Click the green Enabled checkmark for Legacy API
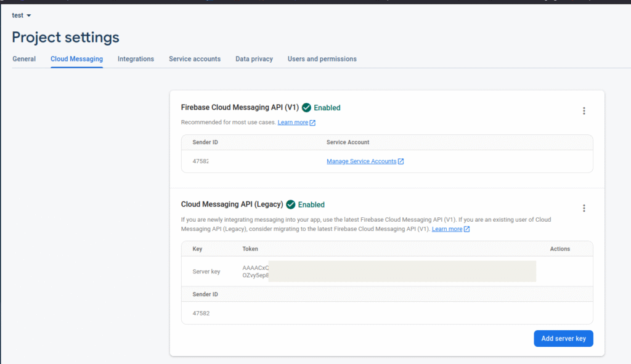This screenshot has height=364, width=631. tap(291, 204)
